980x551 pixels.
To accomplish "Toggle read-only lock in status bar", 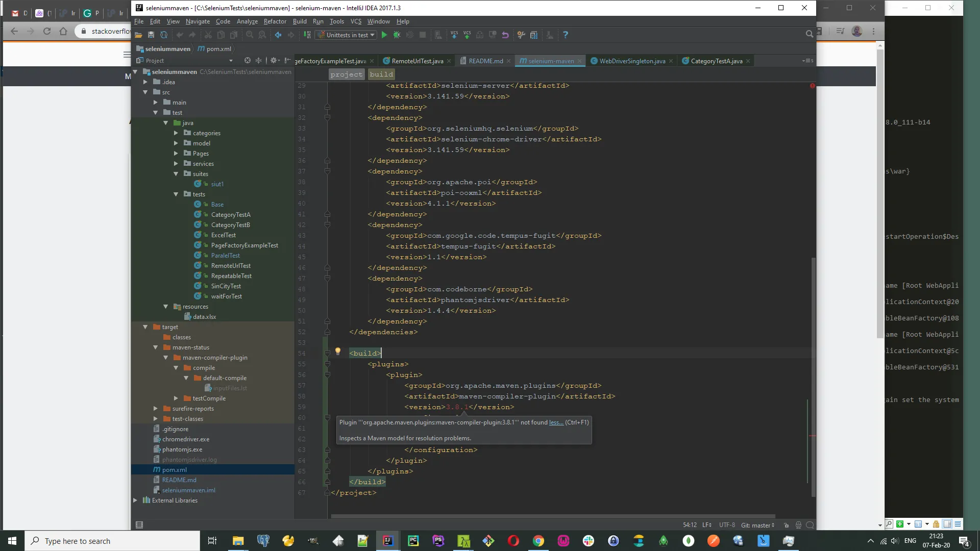I will tap(786, 525).
